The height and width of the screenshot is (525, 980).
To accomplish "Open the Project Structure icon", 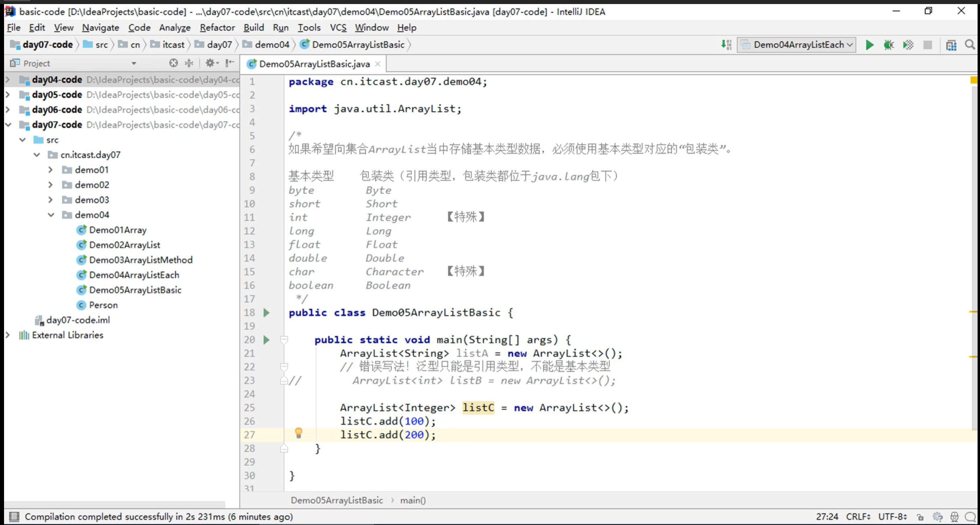I will click(951, 45).
